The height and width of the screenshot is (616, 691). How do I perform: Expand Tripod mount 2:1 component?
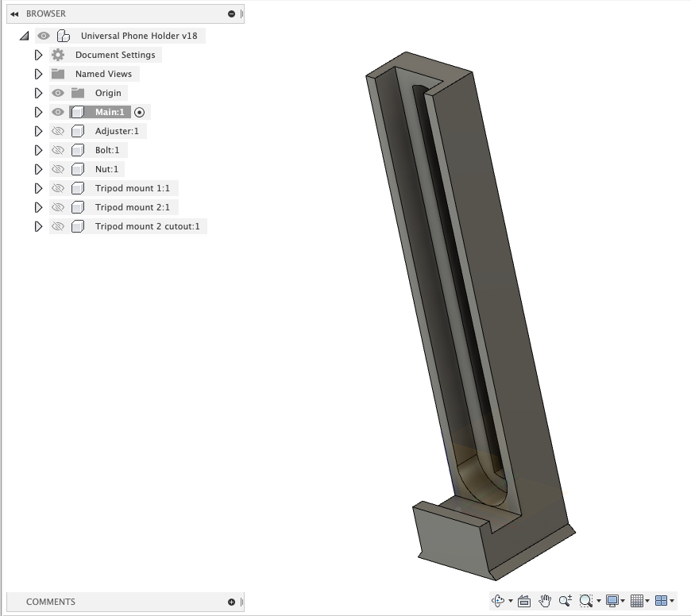click(x=38, y=207)
